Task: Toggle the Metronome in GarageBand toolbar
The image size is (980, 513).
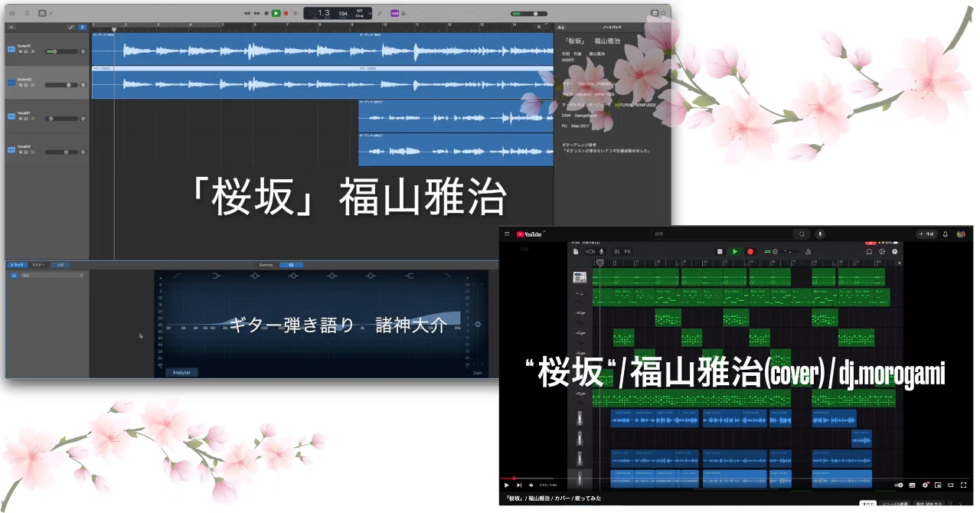Action: point(403,13)
